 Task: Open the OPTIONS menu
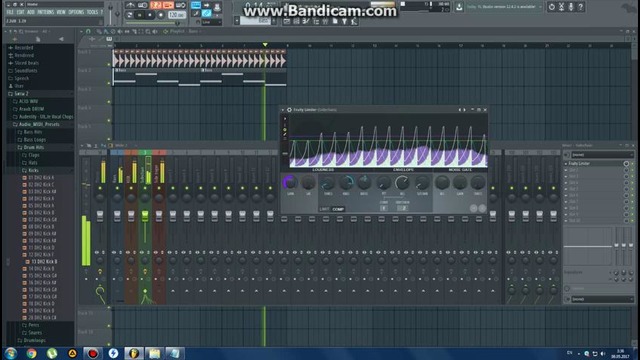pyautogui.click(x=76, y=12)
